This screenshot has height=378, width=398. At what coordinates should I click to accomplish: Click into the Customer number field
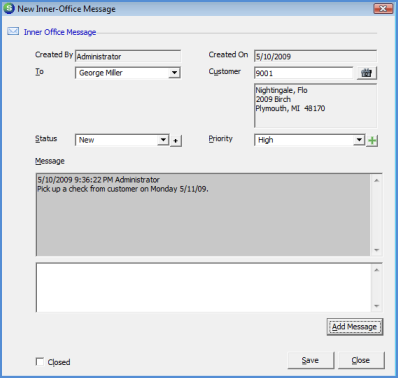pyautogui.click(x=303, y=73)
